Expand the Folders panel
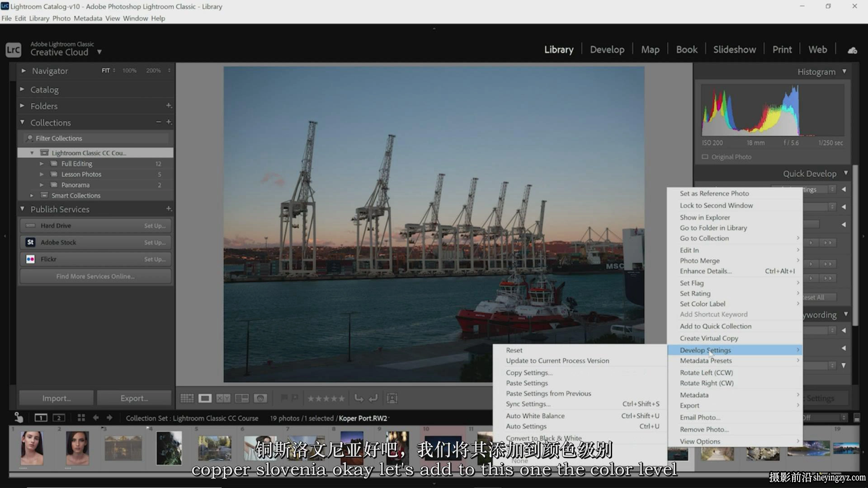Image resolution: width=868 pixels, height=488 pixels. coord(22,105)
